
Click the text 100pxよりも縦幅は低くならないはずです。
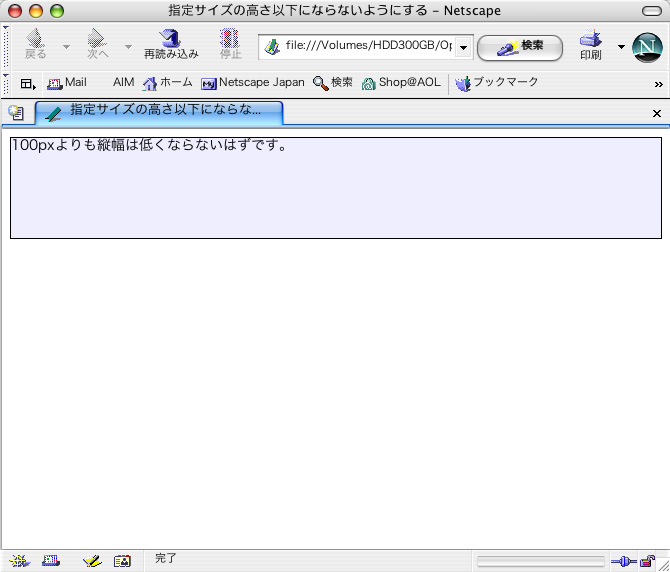pyautogui.click(x=149, y=145)
